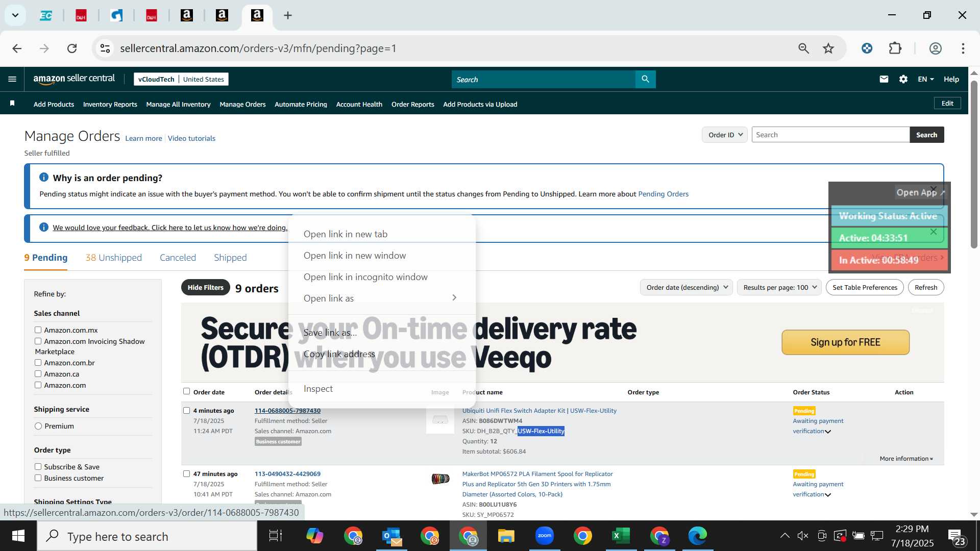Select the Premium shipping service radio
This screenshot has height=551, width=980.
coord(38,426)
